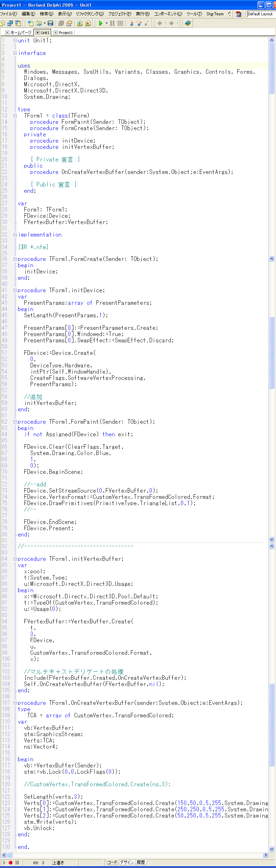Click the horizontal scrollbar left arrow

[x=4, y=855]
